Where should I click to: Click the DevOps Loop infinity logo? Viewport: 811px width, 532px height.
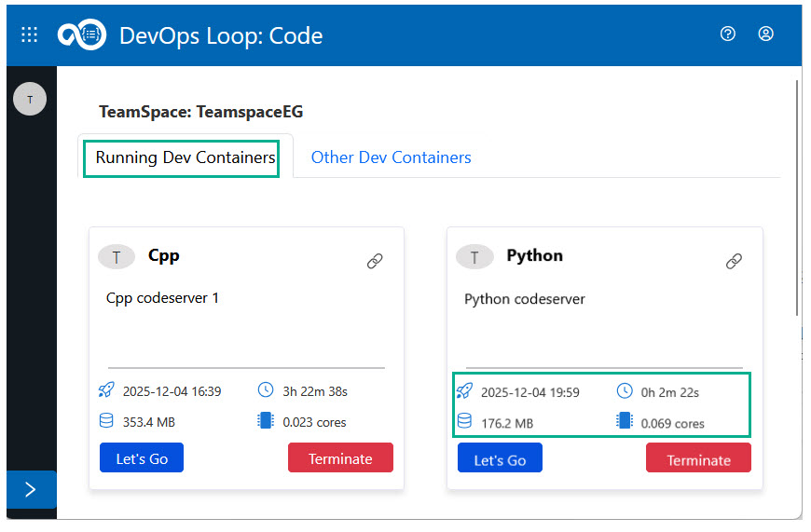(80, 34)
